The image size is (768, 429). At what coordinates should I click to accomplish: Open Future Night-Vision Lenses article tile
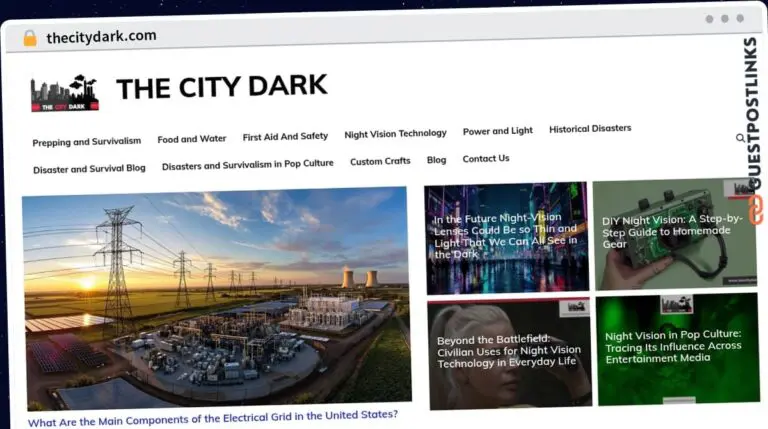click(505, 236)
